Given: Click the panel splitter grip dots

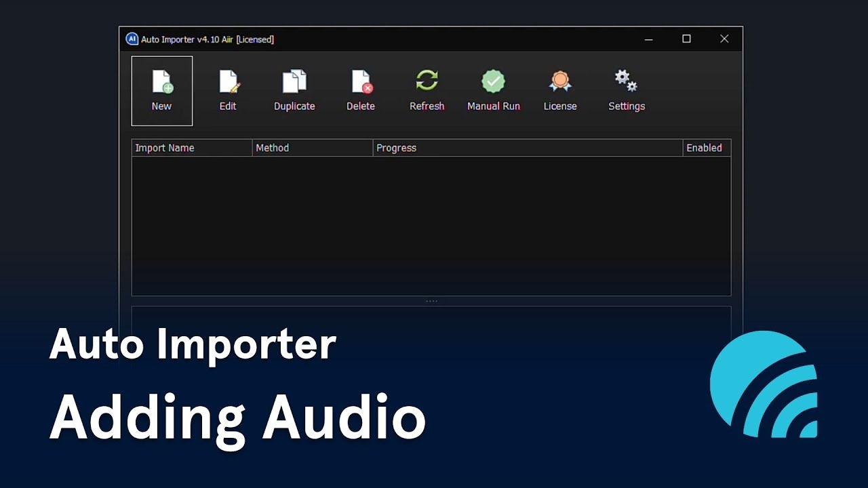Looking at the screenshot, I should point(431,301).
